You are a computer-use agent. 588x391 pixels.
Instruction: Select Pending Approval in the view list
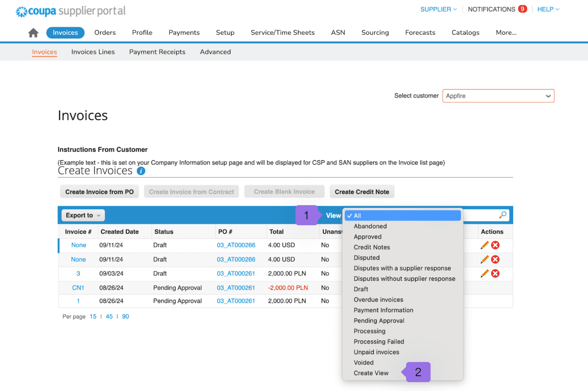(x=379, y=321)
